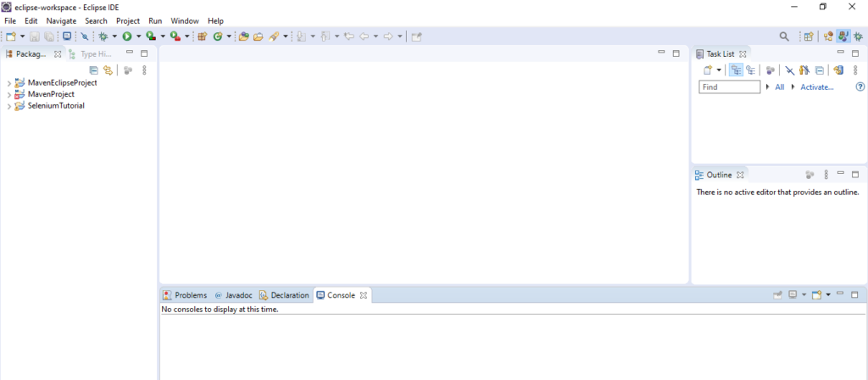Expand the MavenProject tree node
868x380 pixels.
pos(8,95)
